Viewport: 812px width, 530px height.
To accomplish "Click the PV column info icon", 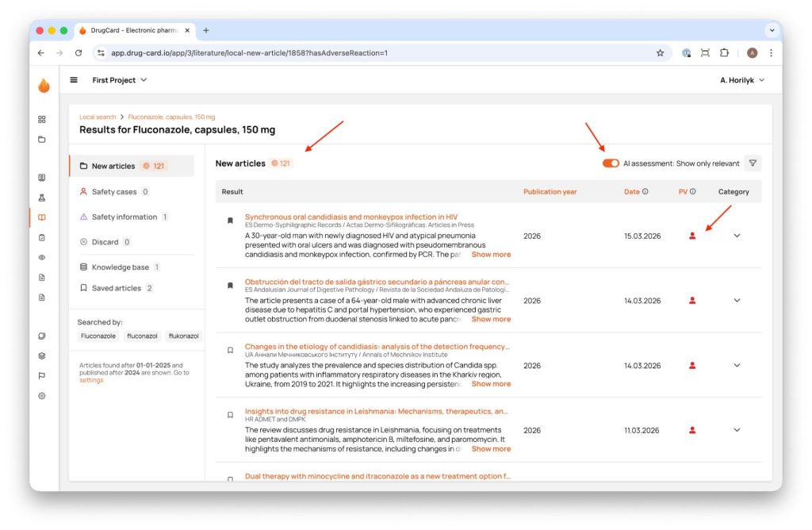I will [693, 192].
